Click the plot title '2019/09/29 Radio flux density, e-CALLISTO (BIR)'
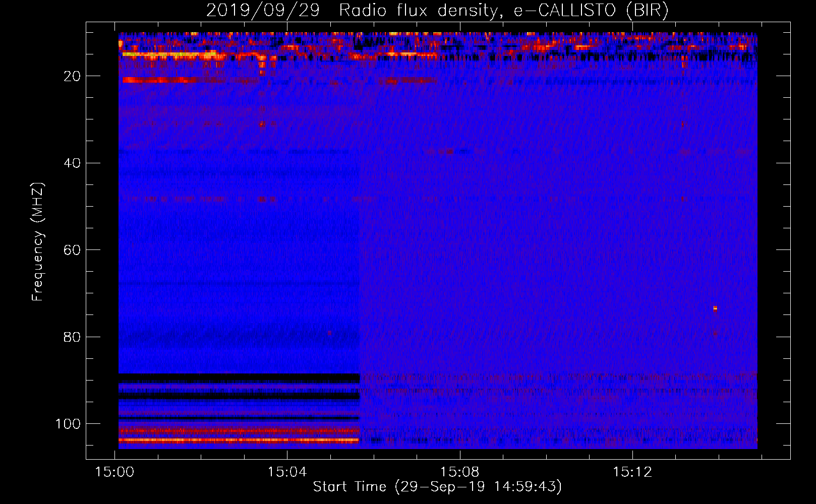The image size is (816, 504). pos(437,10)
